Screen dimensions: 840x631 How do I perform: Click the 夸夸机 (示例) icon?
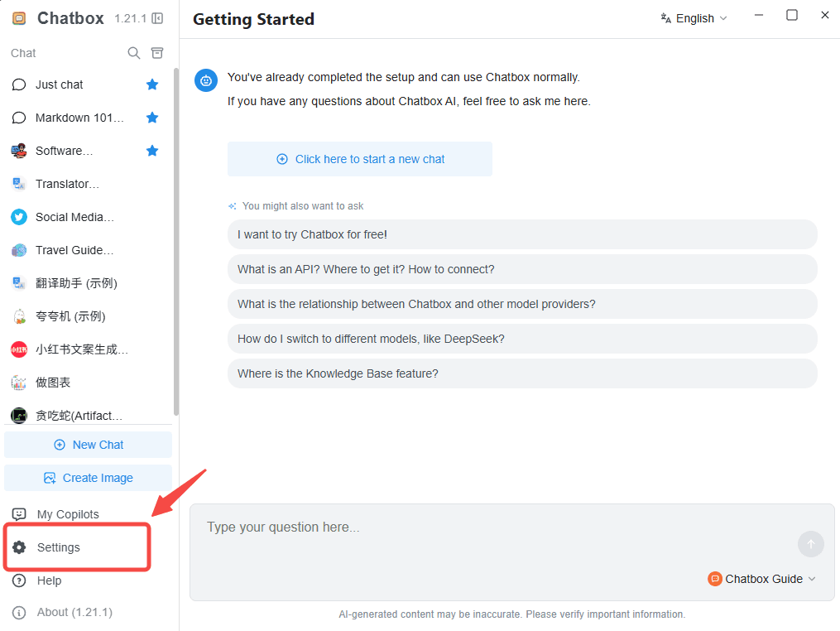19,316
